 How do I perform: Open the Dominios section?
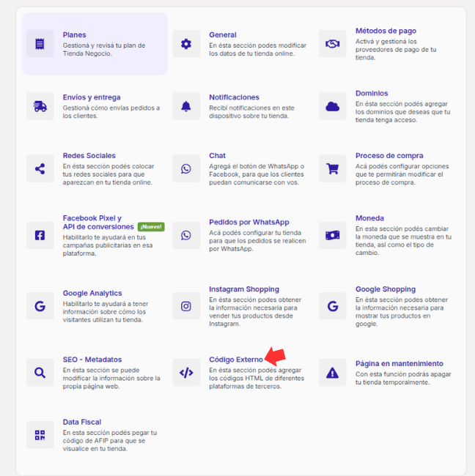tap(372, 94)
